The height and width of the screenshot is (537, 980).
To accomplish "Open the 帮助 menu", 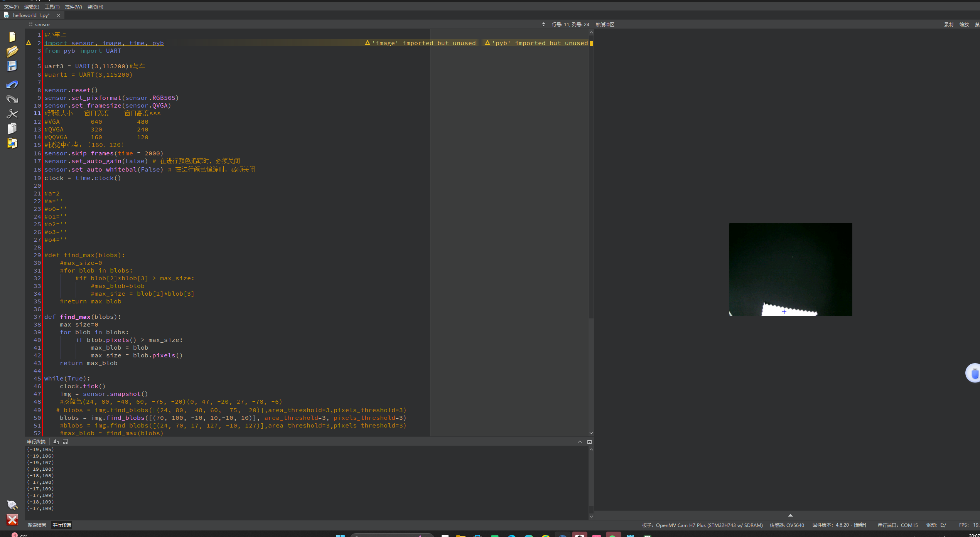I will (x=95, y=7).
